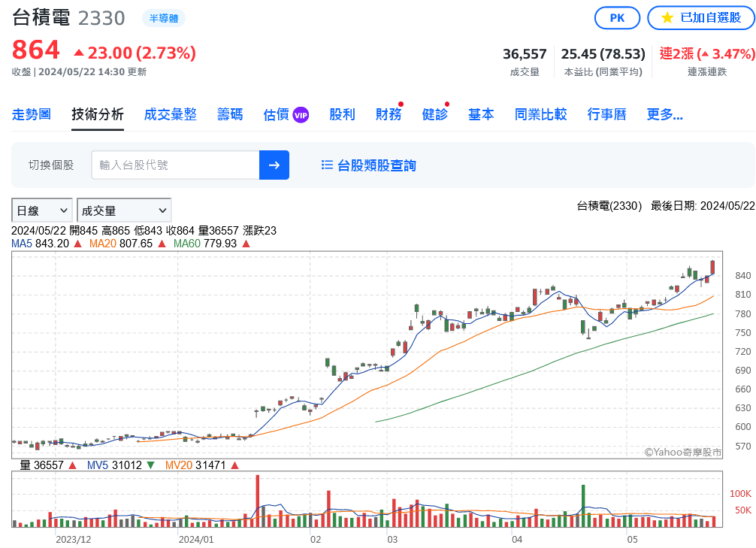756x548 pixels.
Task: Open the 日線 period dropdown
Action: pyautogui.click(x=42, y=210)
